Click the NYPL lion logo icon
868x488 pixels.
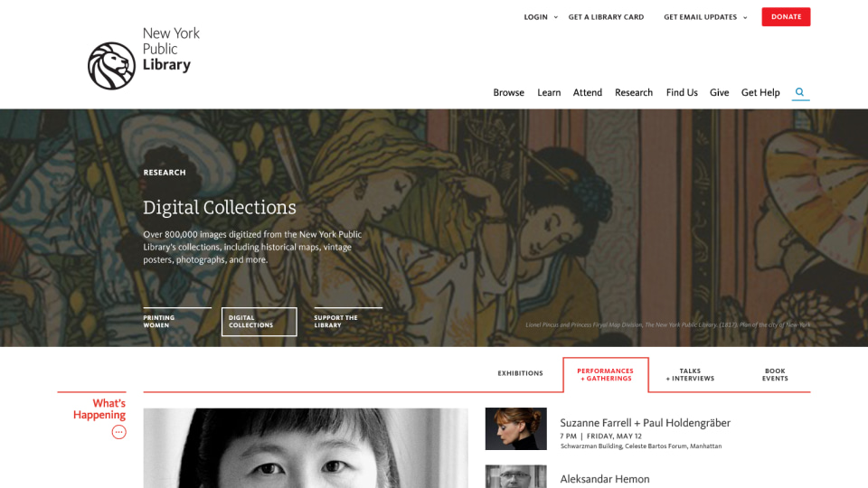[x=111, y=66]
